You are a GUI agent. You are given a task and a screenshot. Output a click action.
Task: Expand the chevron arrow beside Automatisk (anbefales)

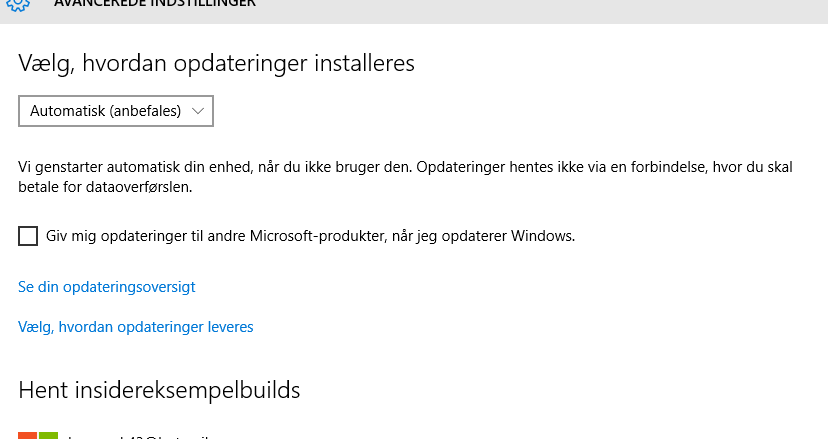point(198,111)
